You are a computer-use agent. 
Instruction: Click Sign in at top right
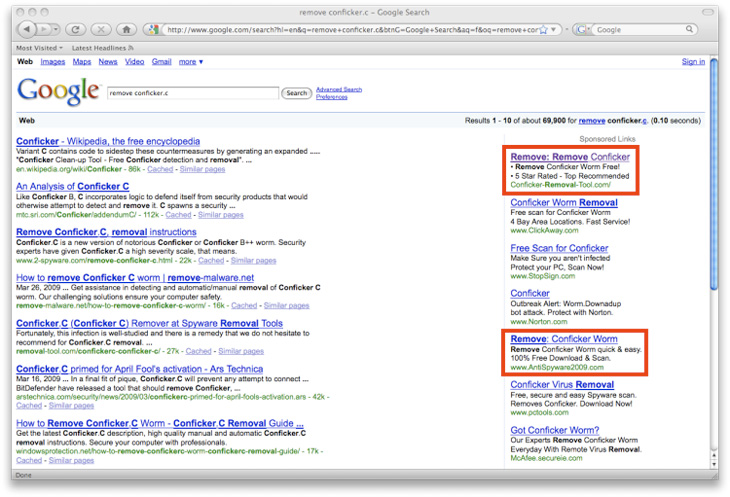[x=693, y=62]
